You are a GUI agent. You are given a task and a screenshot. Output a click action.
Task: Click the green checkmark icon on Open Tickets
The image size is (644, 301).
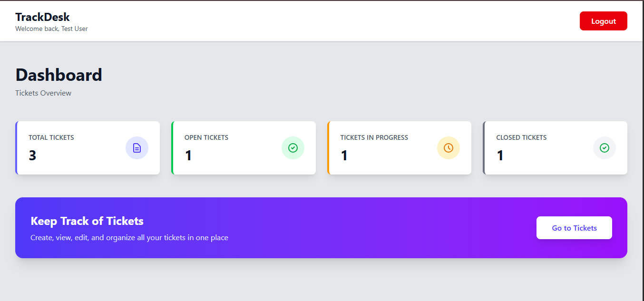[x=293, y=148]
